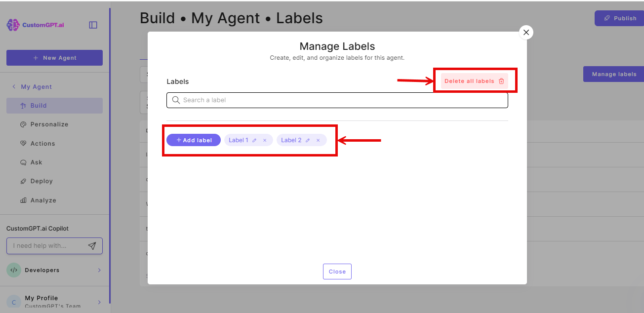Click the magnifier icon in label search
The width and height of the screenshot is (644, 313).
click(x=176, y=100)
